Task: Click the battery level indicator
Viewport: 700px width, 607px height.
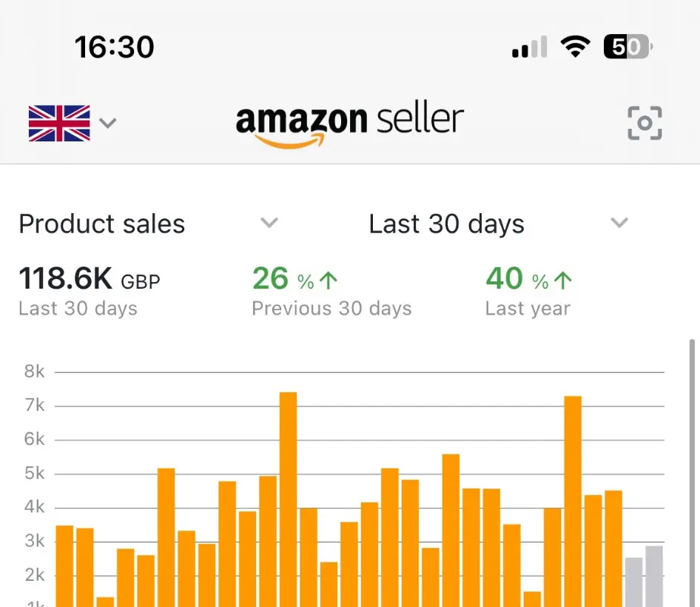Action: point(624,47)
